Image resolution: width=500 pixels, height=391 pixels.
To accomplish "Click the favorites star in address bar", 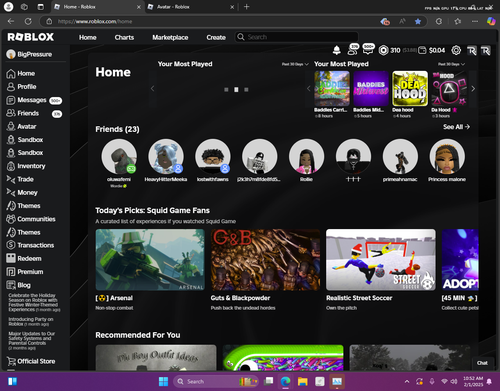I will tap(418, 21).
